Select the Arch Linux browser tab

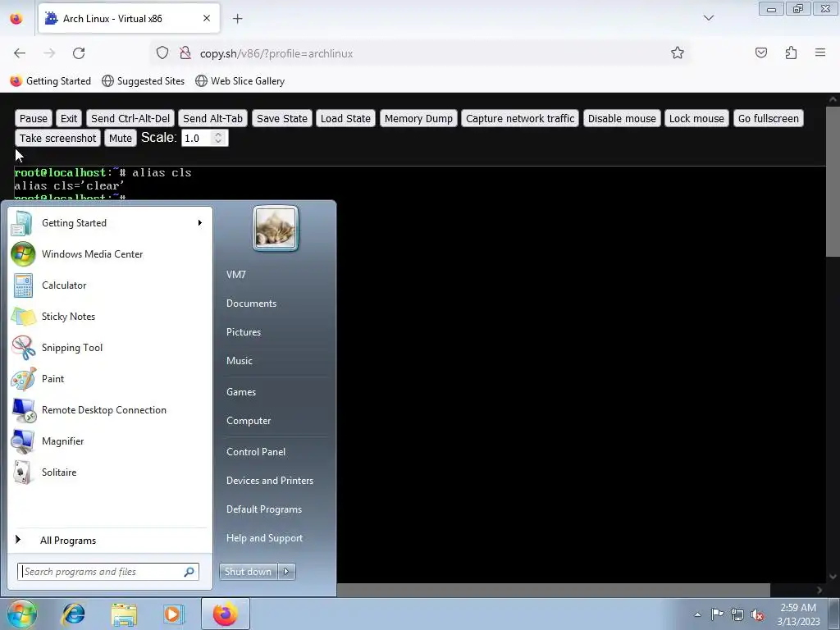point(129,19)
